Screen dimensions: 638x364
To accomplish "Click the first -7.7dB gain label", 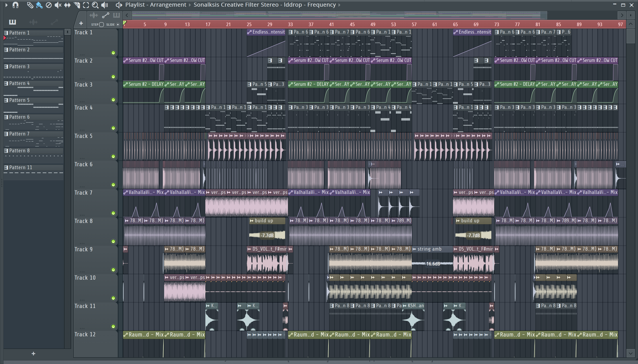I will (267, 236).
